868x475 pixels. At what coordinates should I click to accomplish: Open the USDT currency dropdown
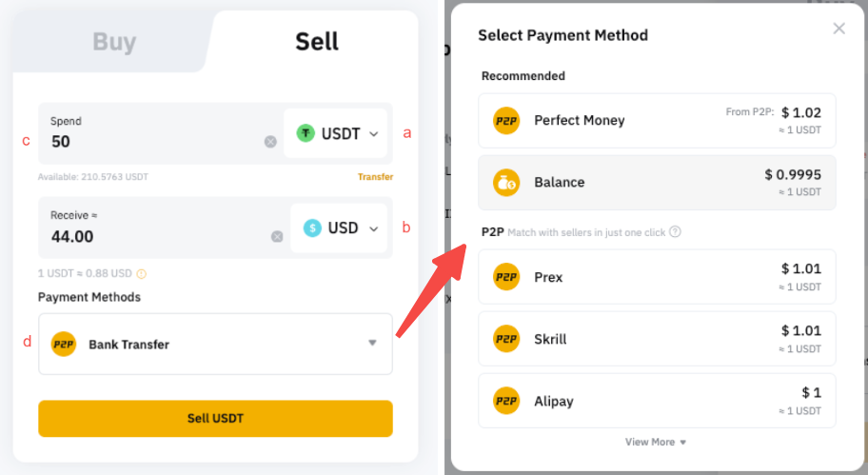click(x=338, y=133)
